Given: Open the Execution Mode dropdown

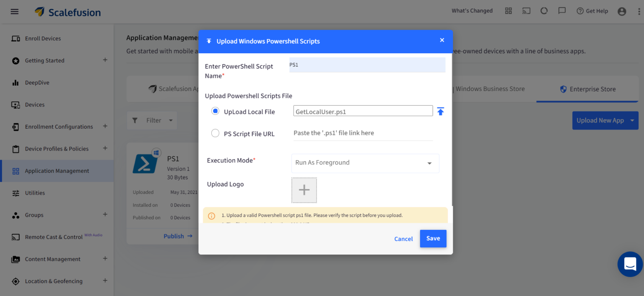Looking at the screenshot, I should 365,163.
